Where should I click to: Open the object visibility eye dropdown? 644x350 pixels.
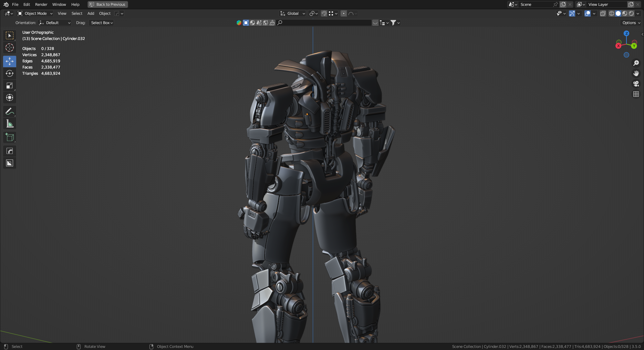coord(561,13)
